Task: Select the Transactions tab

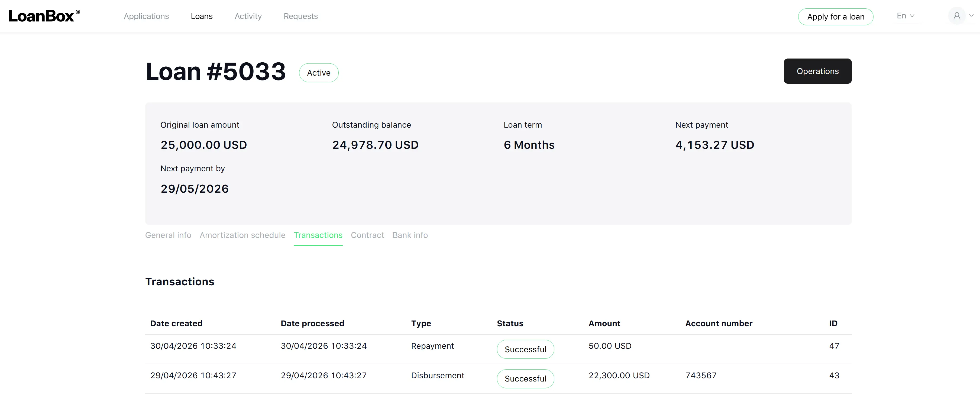Action: (318, 235)
